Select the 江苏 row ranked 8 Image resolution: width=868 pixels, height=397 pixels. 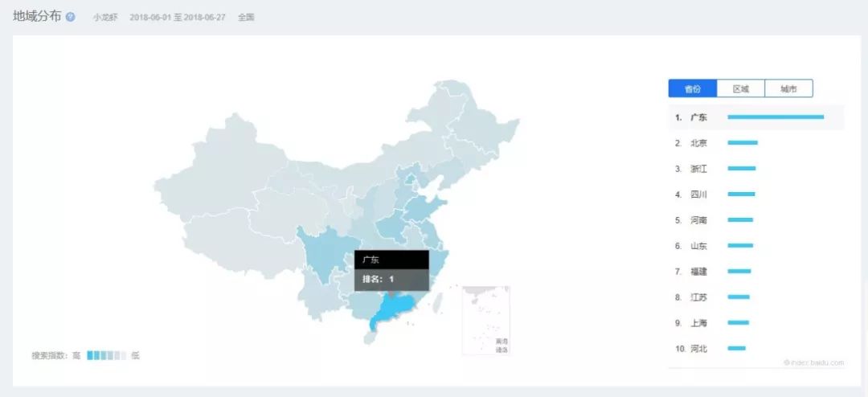(756, 297)
